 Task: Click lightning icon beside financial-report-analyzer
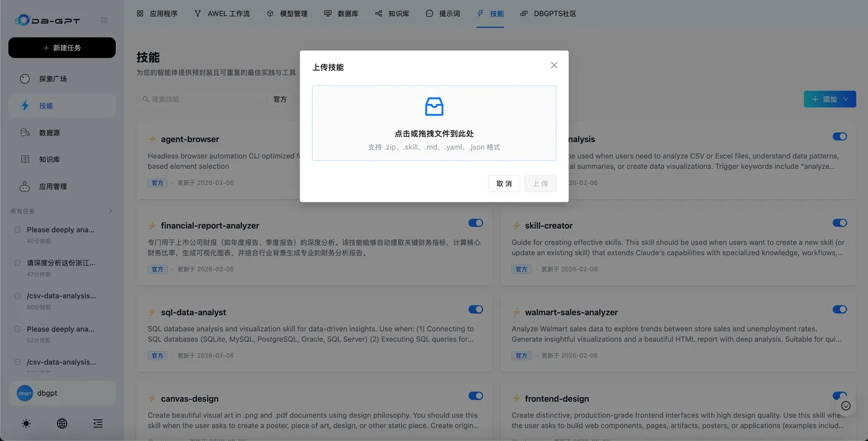click(x=152, y=226)
